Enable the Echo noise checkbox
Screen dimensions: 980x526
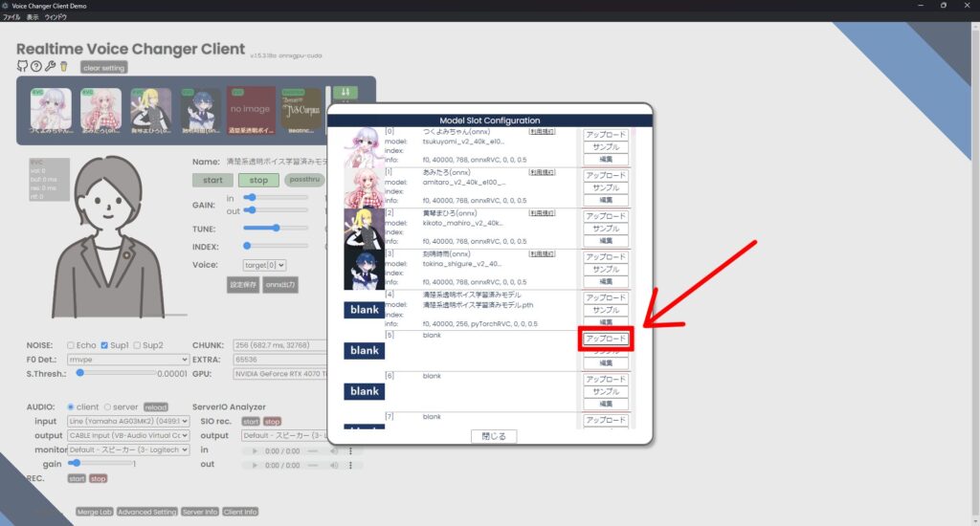[71, 345]
